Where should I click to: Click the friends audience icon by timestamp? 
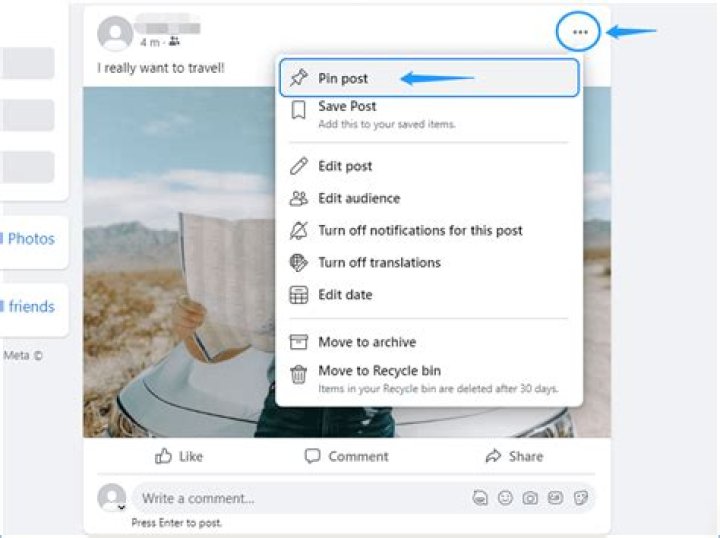(174, 42)
